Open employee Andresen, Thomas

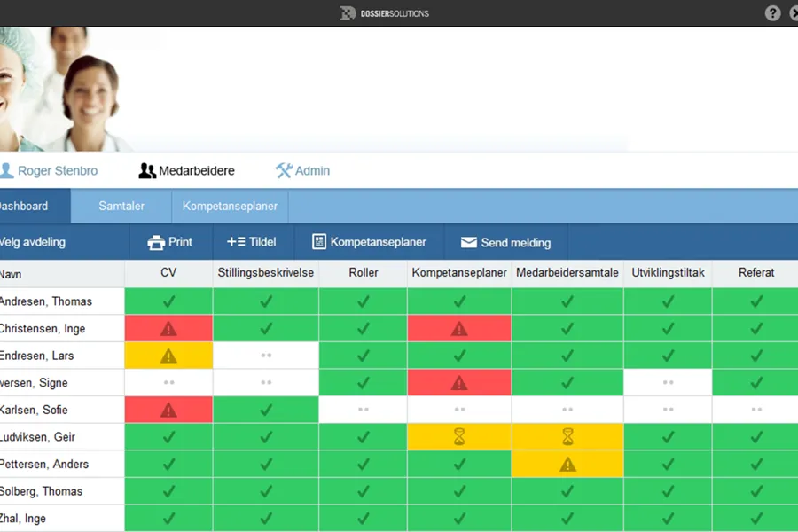[x=44, y=301]
